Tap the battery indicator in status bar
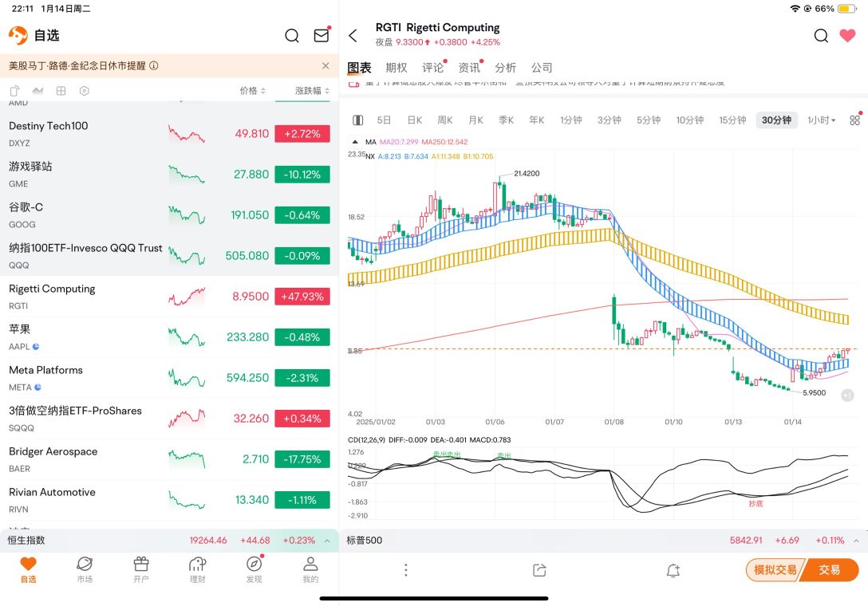Viewport: 868px width, 606px height. coord(846,9)
